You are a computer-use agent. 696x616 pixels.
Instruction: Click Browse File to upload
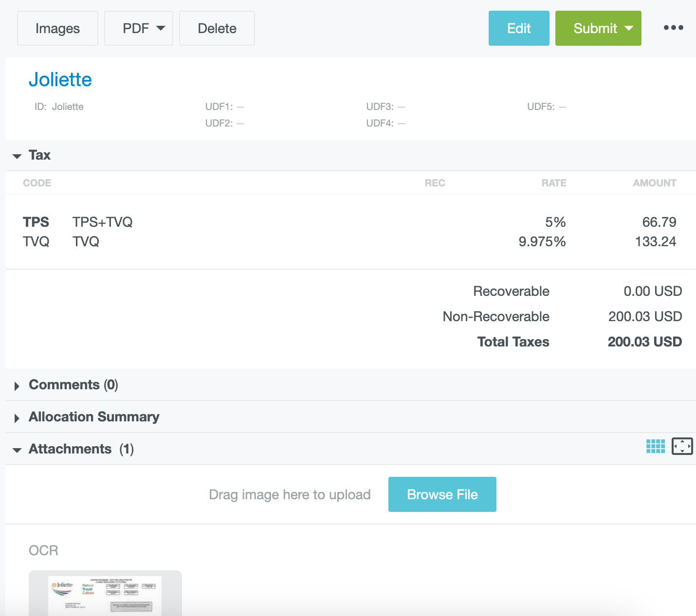pyautogui.click(x=442, y=494)
